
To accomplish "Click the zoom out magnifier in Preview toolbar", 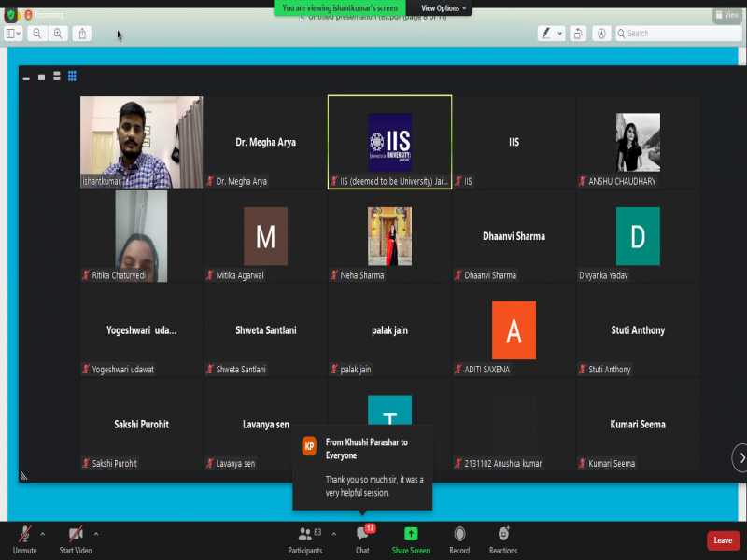I will 37,34.
